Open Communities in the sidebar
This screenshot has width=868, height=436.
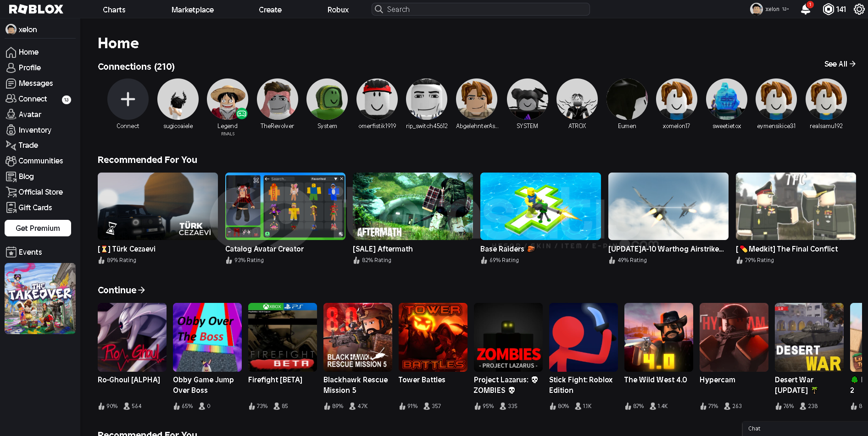pyautogui.click(x=40, y=161)
